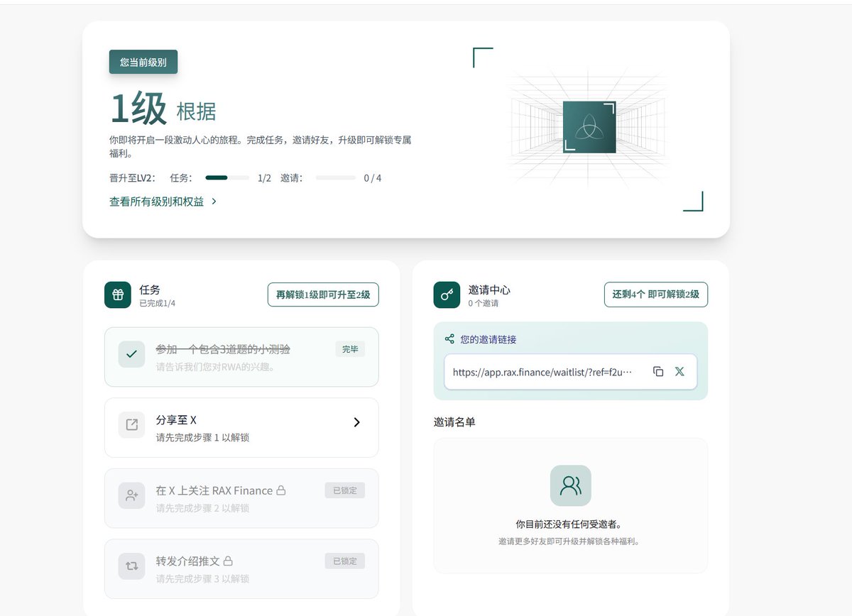Click the external-link icon on 分享至 X
The width and height of the screenshot is (852, 616).
tap(131, 424)
